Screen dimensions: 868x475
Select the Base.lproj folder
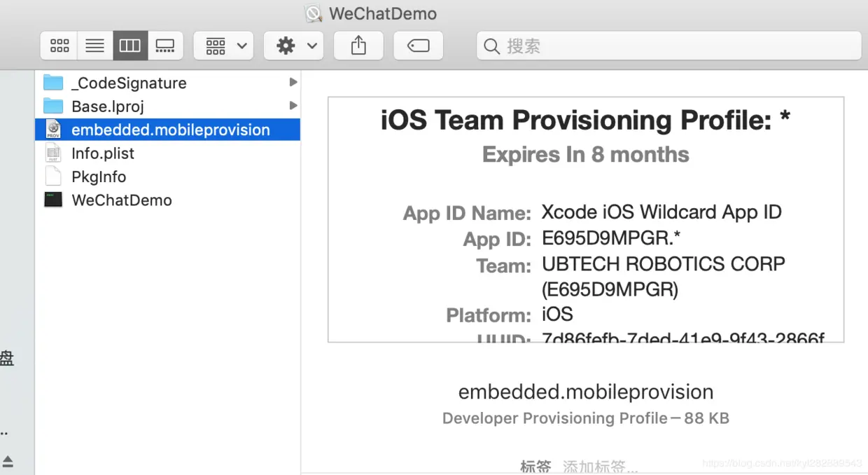107,106
